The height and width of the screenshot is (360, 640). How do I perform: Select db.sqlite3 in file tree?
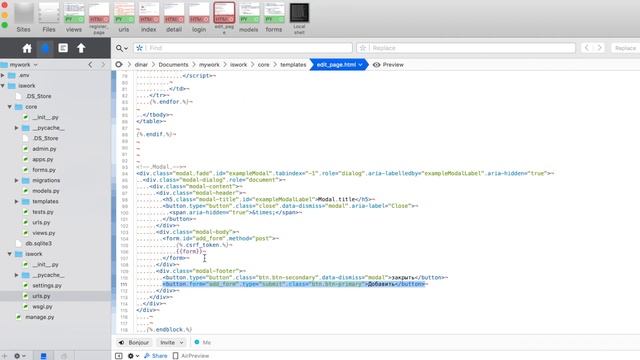(x=38, y=244)
